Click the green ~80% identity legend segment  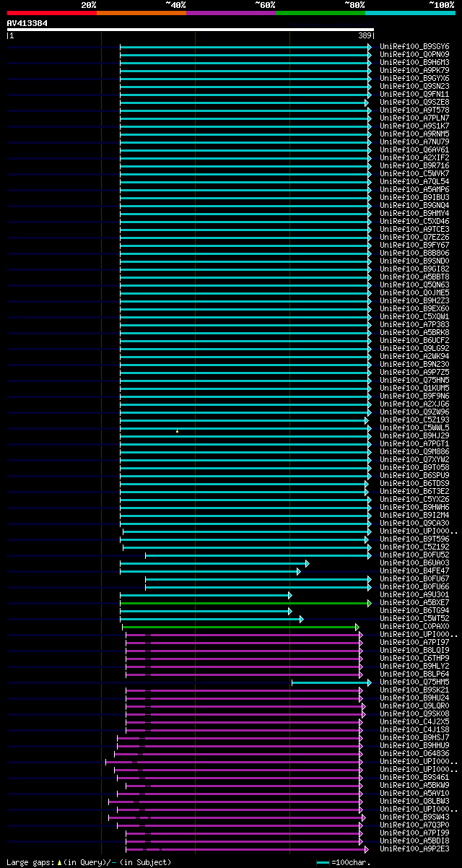(321, 12)
